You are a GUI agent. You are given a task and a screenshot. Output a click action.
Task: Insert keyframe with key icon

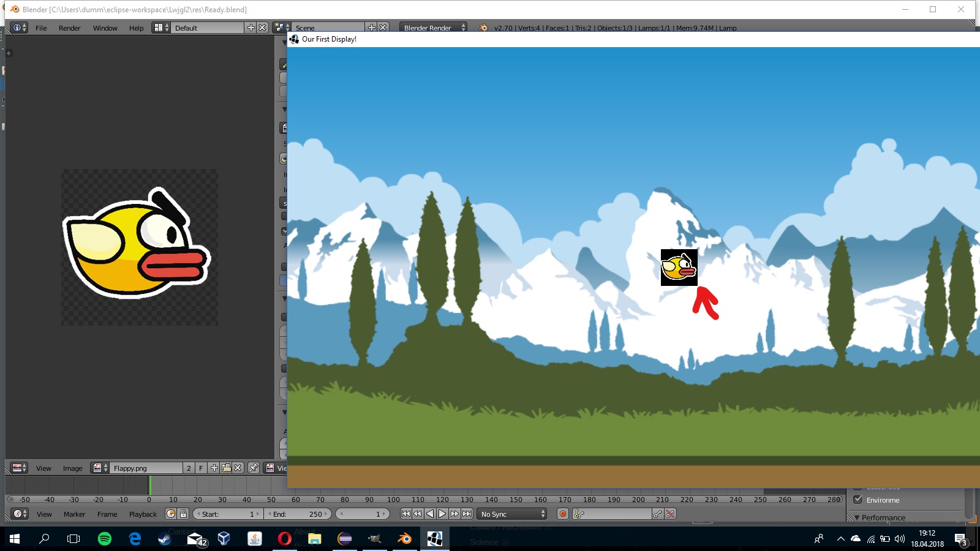[x=658, y=514]
